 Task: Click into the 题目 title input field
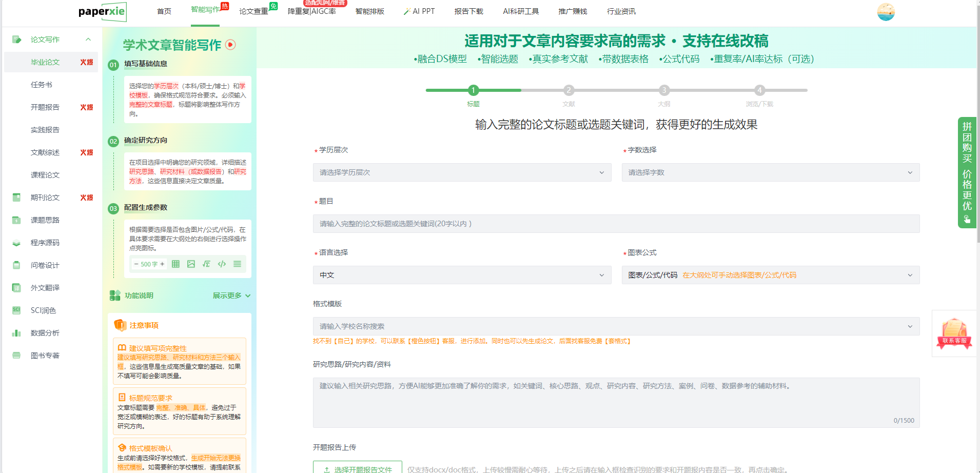(x=616, y=224)
